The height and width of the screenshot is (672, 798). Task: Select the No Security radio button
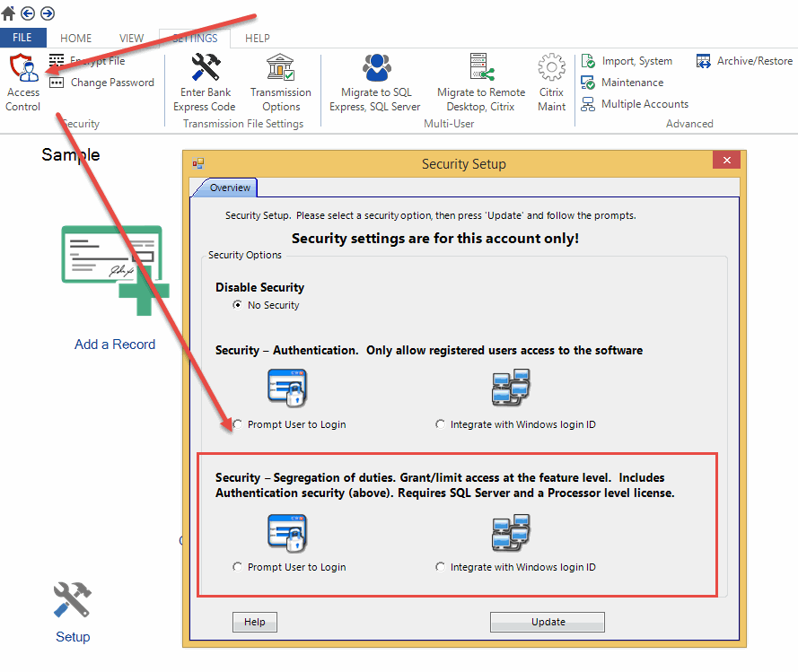pos(238,305)
